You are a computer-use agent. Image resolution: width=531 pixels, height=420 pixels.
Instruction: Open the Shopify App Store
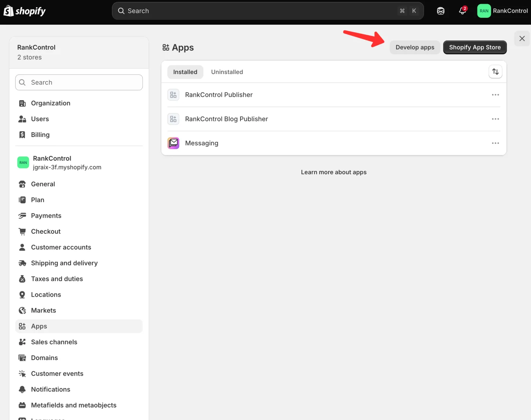(475, 47)
